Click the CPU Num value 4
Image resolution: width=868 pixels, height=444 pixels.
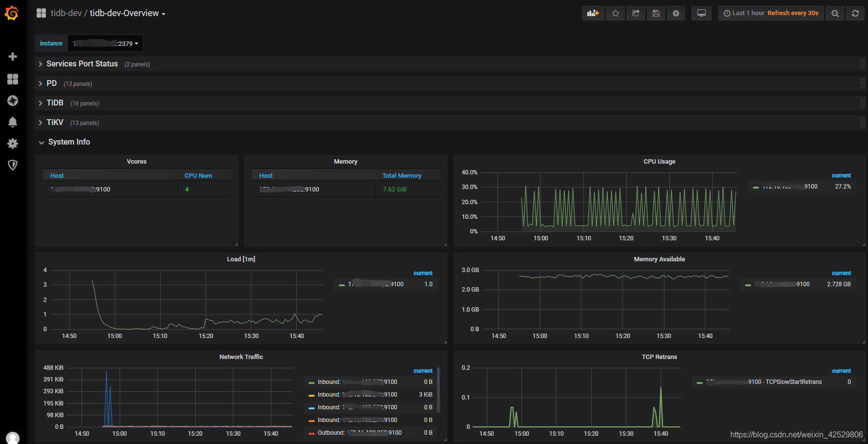click(187, 190)
